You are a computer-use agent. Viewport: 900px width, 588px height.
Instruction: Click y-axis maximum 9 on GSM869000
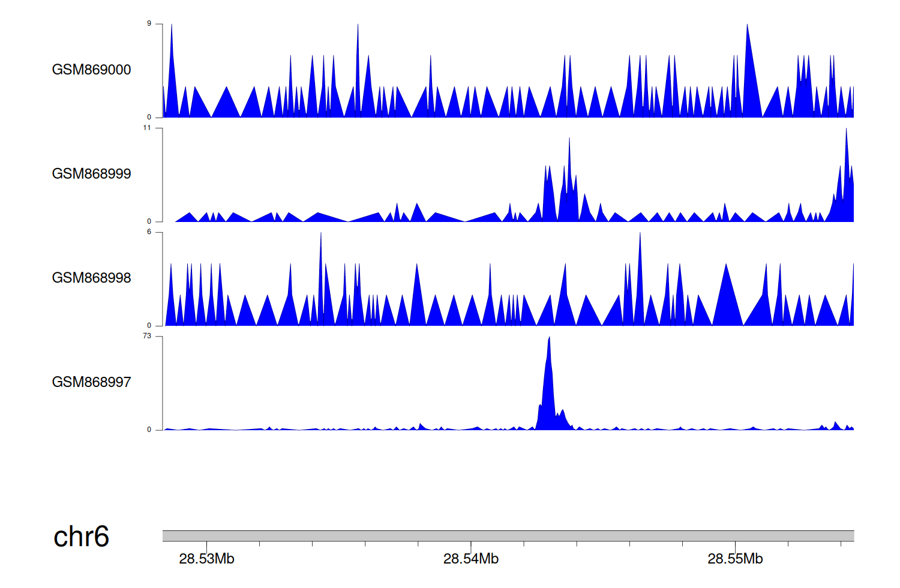pyautogui.click(x=149, y=23)
